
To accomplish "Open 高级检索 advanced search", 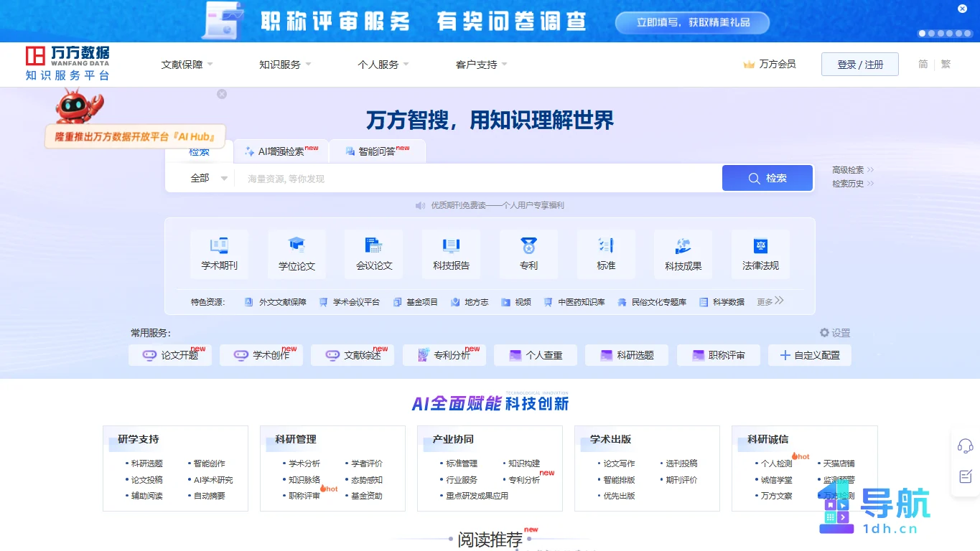I will [x=853, y=170].
